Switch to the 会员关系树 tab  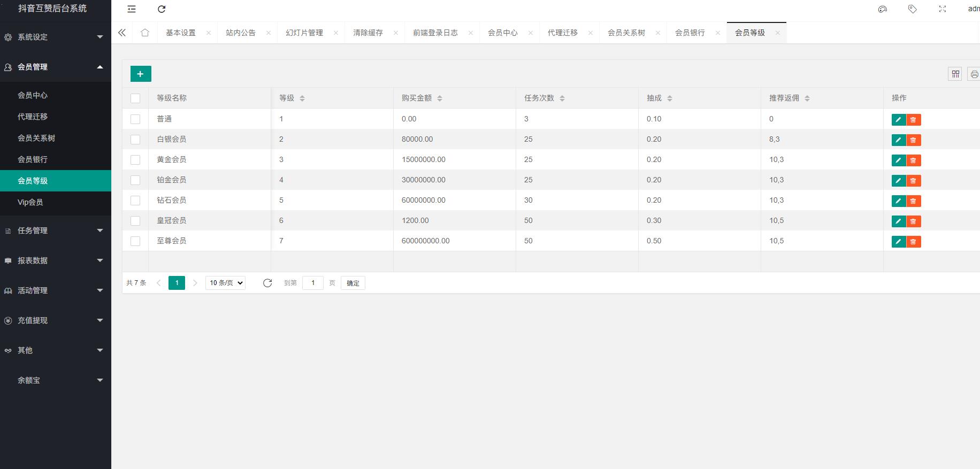coord(626,33)
